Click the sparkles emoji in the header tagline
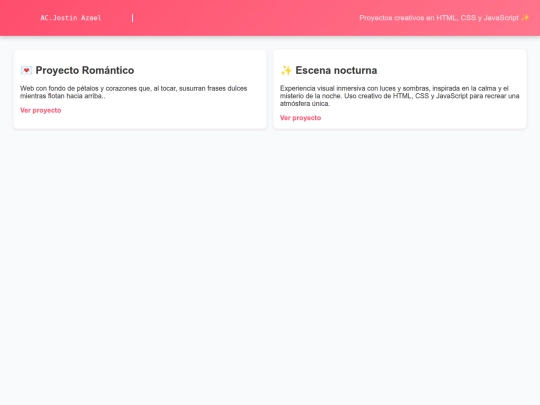 pyautogui.click(x=525, y=18)
